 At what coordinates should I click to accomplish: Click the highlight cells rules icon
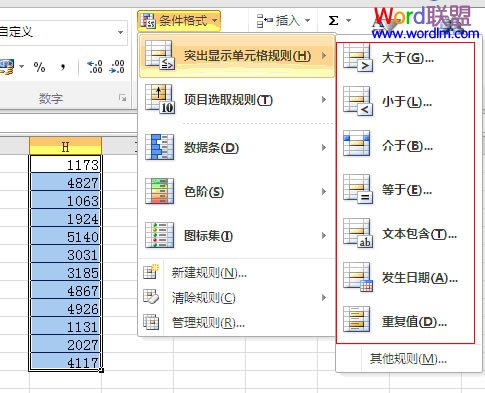160,55
